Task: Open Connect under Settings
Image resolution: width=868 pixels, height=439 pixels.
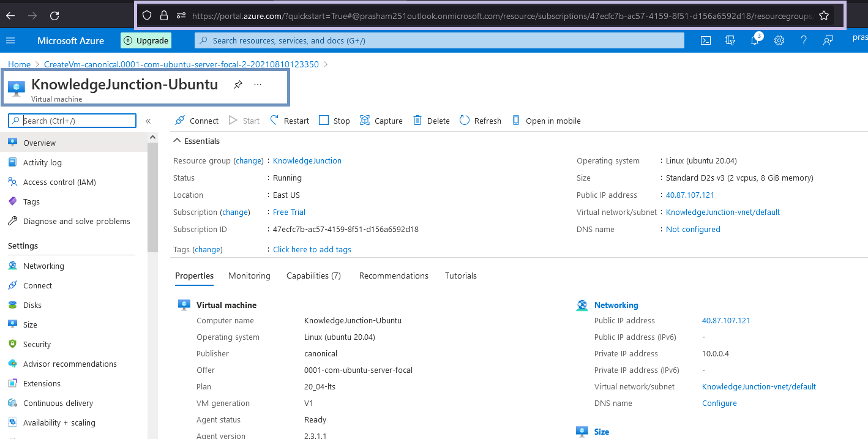Action: (73, 285)
